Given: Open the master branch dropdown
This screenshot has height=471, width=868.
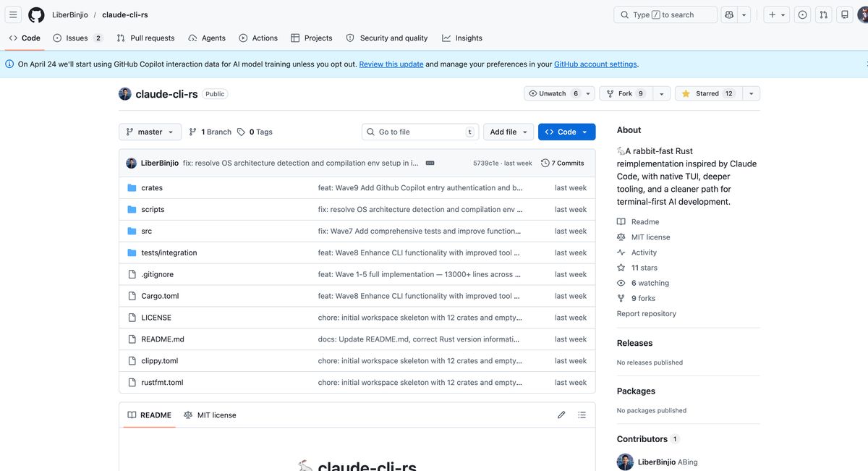Looking at the screenshot, I should [x=150, y=132].
